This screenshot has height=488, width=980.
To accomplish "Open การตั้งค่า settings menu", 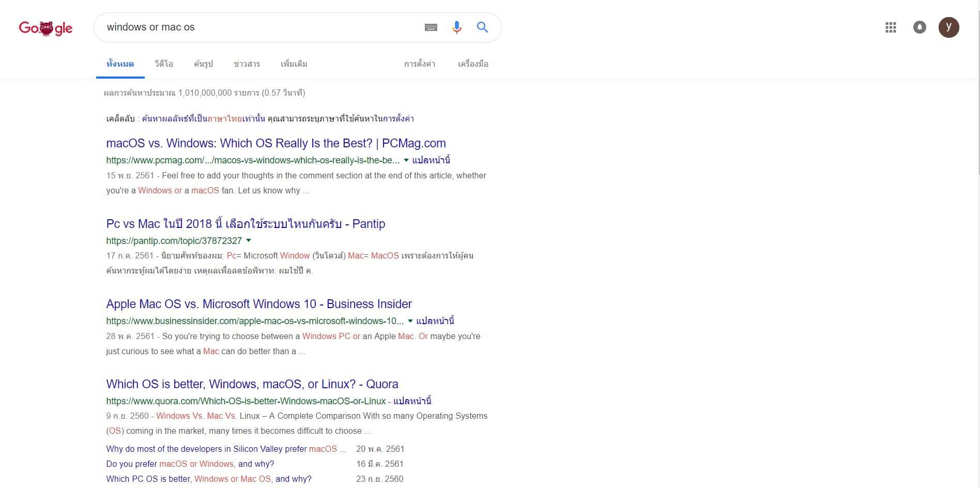I will coord(419,64).
